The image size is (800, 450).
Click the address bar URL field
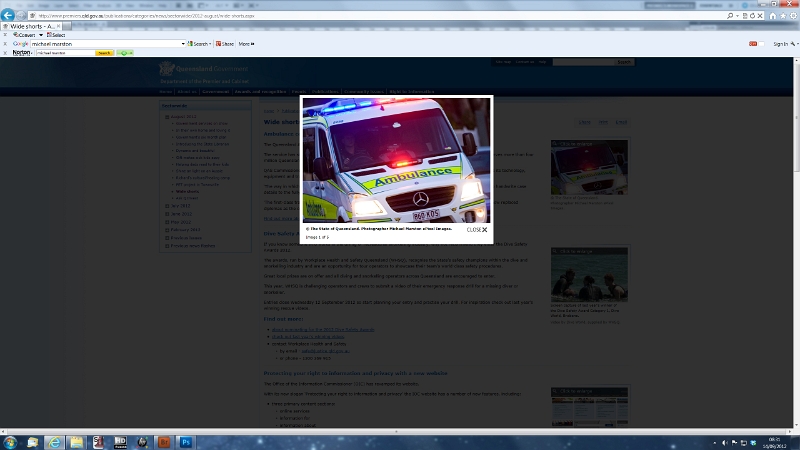point(378,16)
